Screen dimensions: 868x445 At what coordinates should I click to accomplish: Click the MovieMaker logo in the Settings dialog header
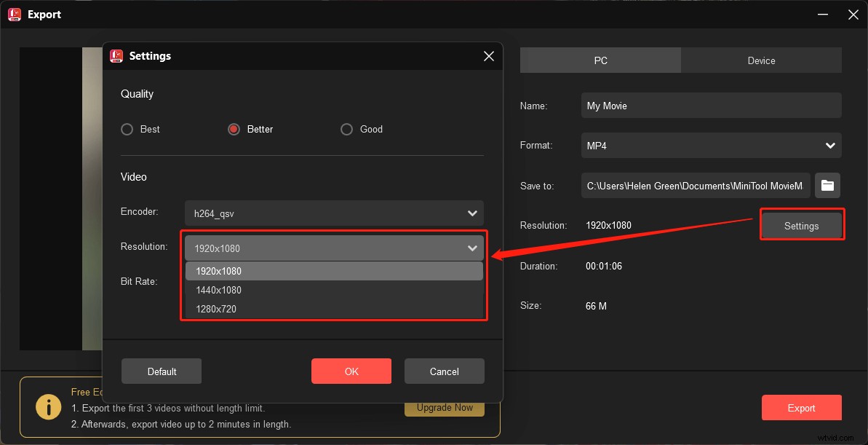point(116,55)
